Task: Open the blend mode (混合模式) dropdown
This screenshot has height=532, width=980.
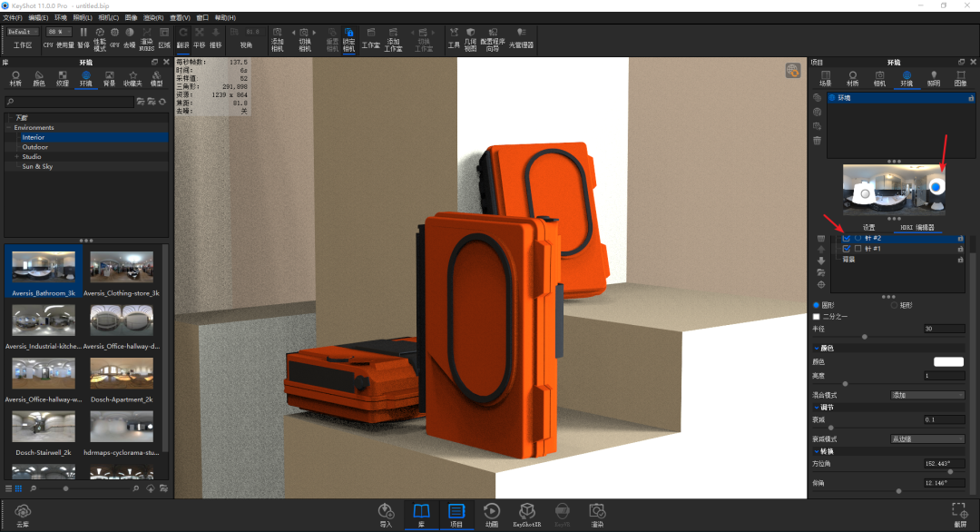Action: 927,395
